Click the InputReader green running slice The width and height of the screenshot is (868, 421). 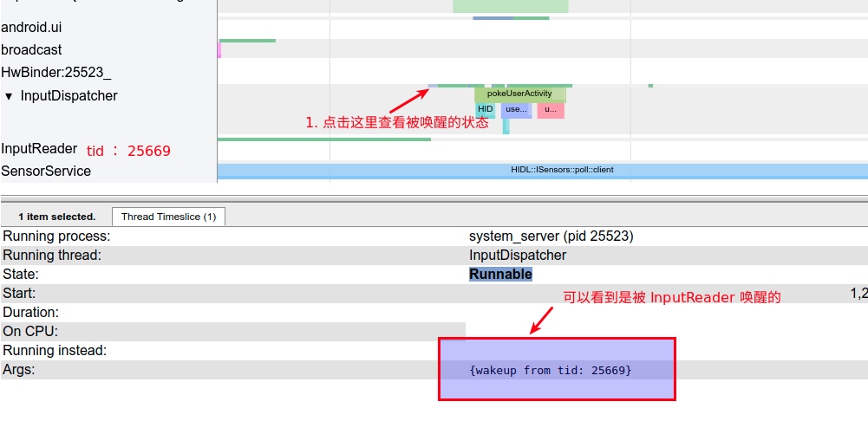(323, 139)
